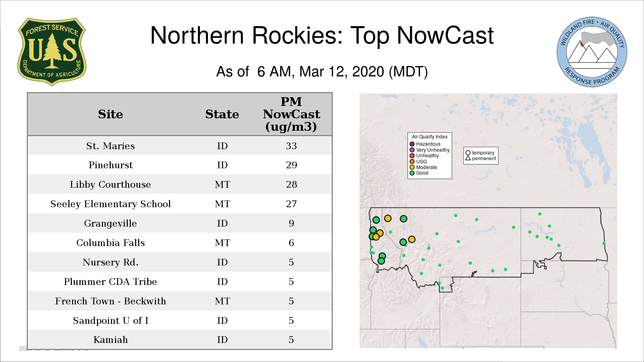Image resolution: width=644 pixels, height=362 pixels.
Task: Click the Very Unhealthy purple legend circle
Action: [412, 150]
